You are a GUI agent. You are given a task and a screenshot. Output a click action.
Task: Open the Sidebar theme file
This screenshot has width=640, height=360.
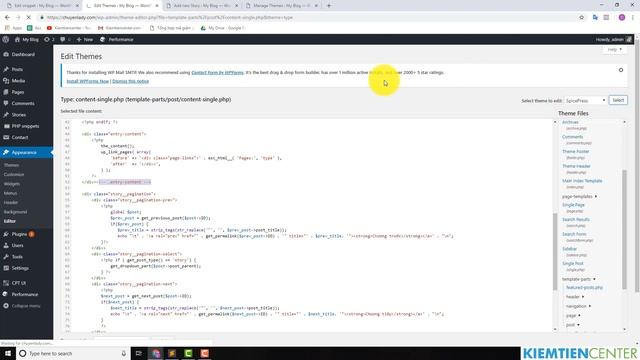coord(569,249)
